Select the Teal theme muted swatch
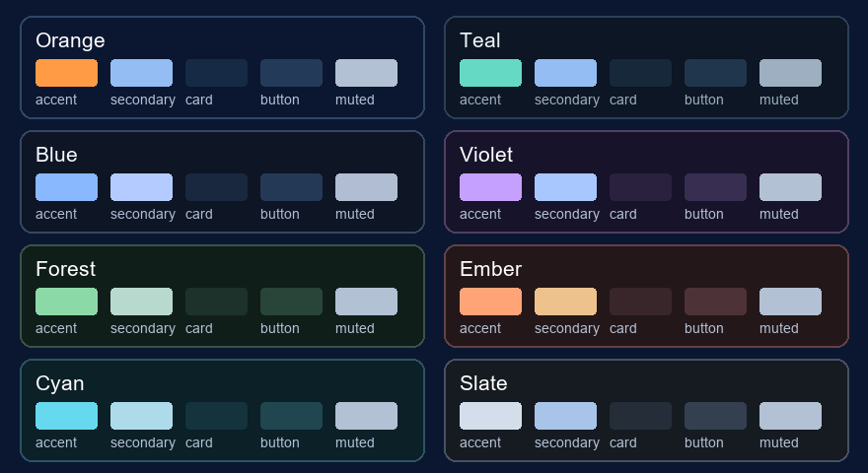 click(x=790, y=73)
